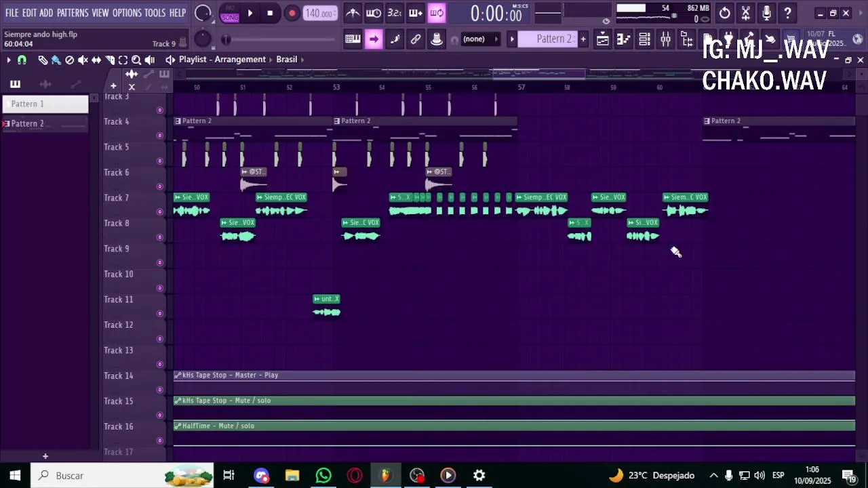Screen dimensions: 868x488
Task: Choose the zoom tool in playlist toolbar
Action: (x=136, y=60)
